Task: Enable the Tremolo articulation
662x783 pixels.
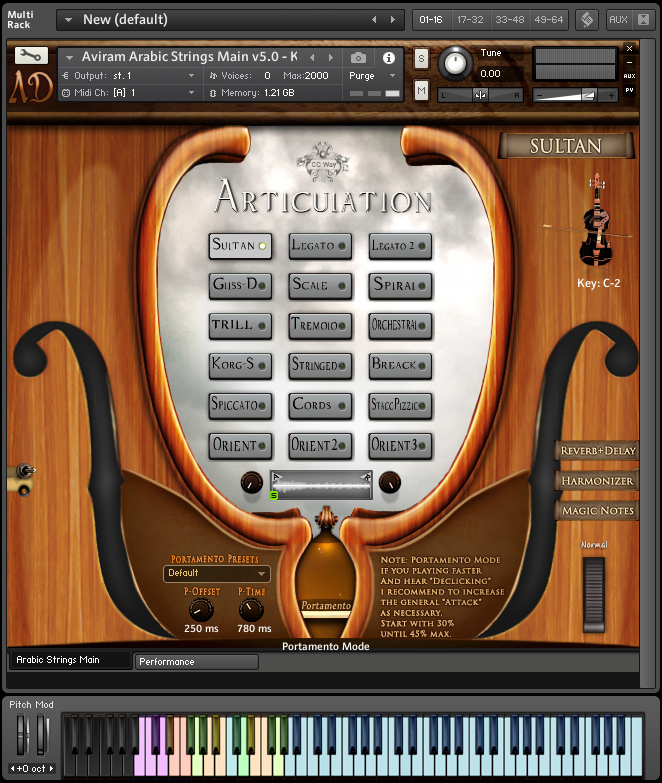Action: (x=320, y=326)
